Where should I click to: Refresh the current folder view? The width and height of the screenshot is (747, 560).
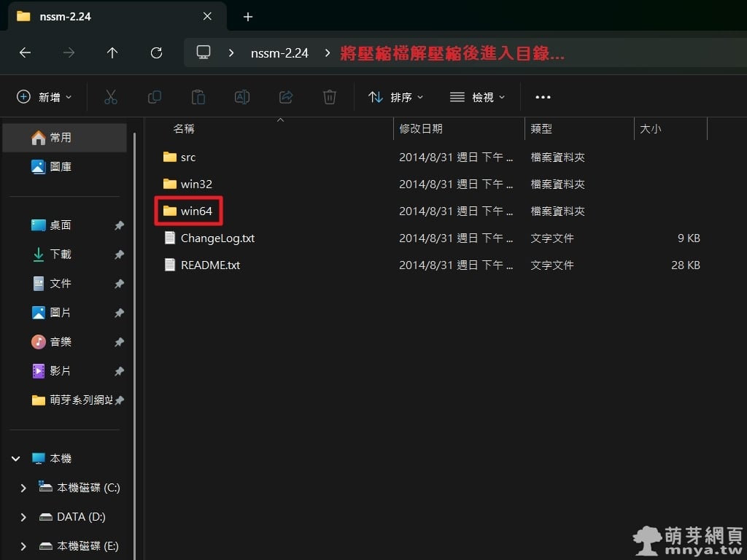click(156, 52)
